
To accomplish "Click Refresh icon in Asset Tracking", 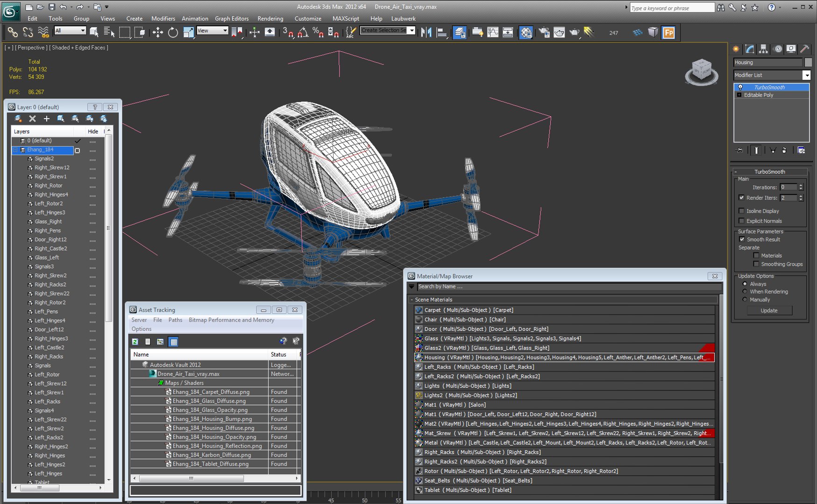I will coord(135,342).
